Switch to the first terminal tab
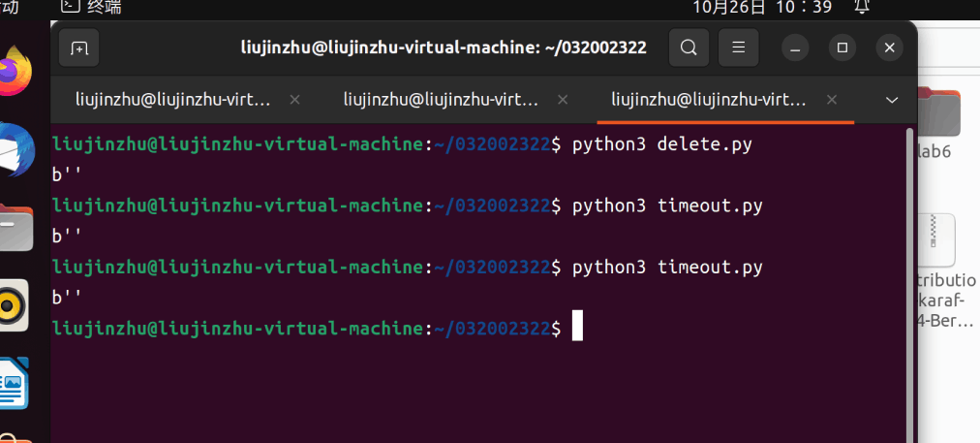This screenshot has height=443, width=980. [x=174, y=100]
